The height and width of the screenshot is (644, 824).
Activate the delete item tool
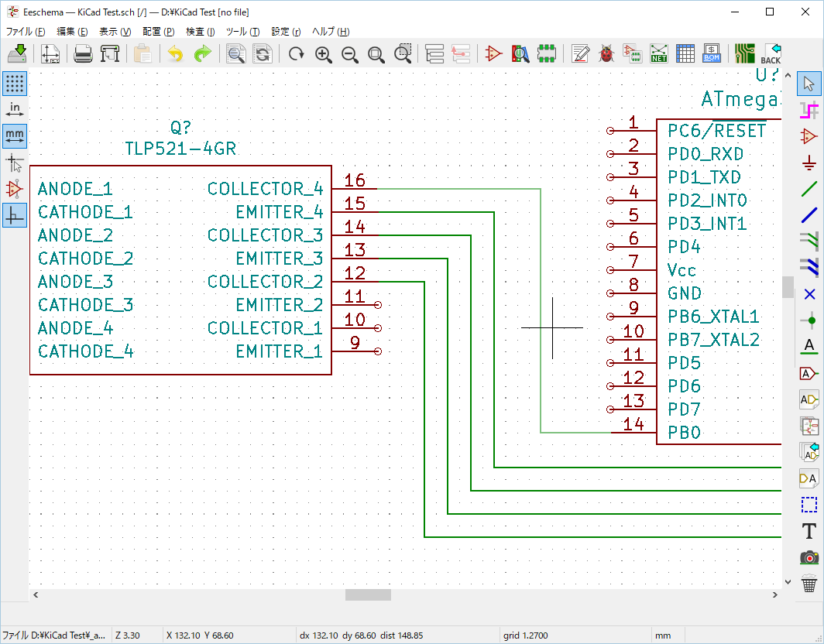(x=809, y=584)
